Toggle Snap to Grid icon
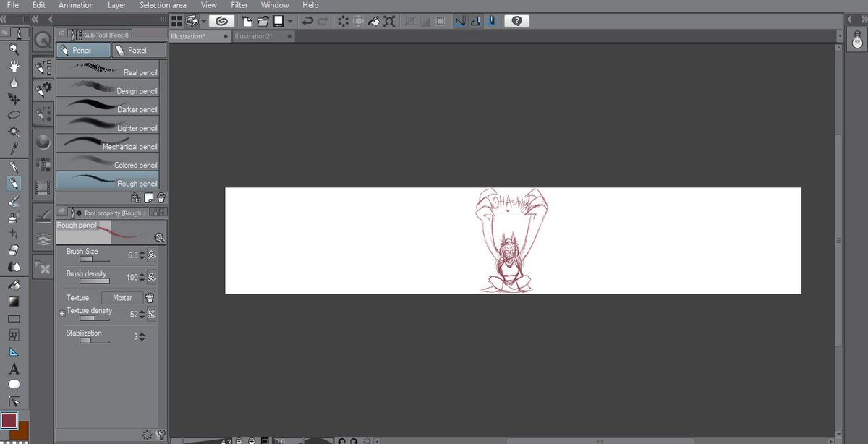This screenshot has height=444, width=868. pos(491,21)
